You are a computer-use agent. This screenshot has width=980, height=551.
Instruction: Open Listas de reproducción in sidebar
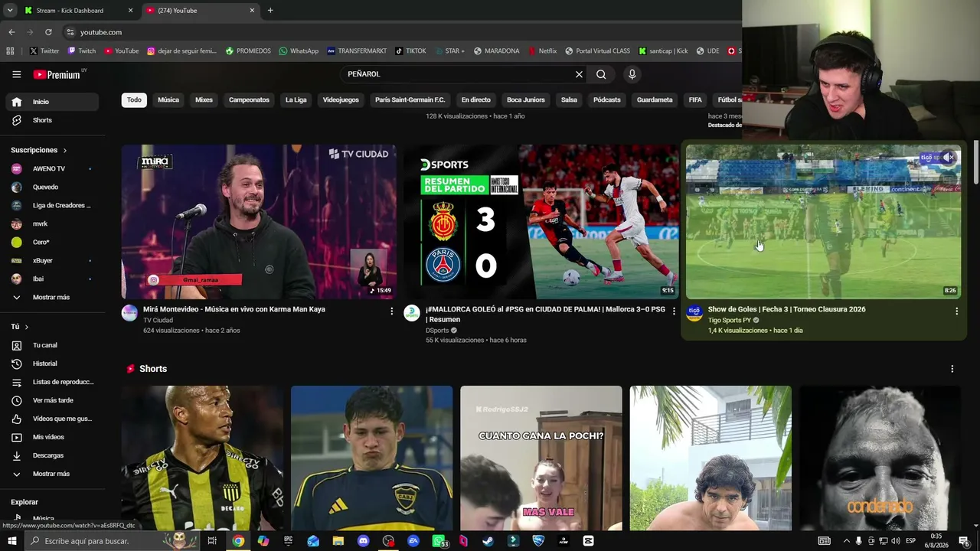pos(52,382)
